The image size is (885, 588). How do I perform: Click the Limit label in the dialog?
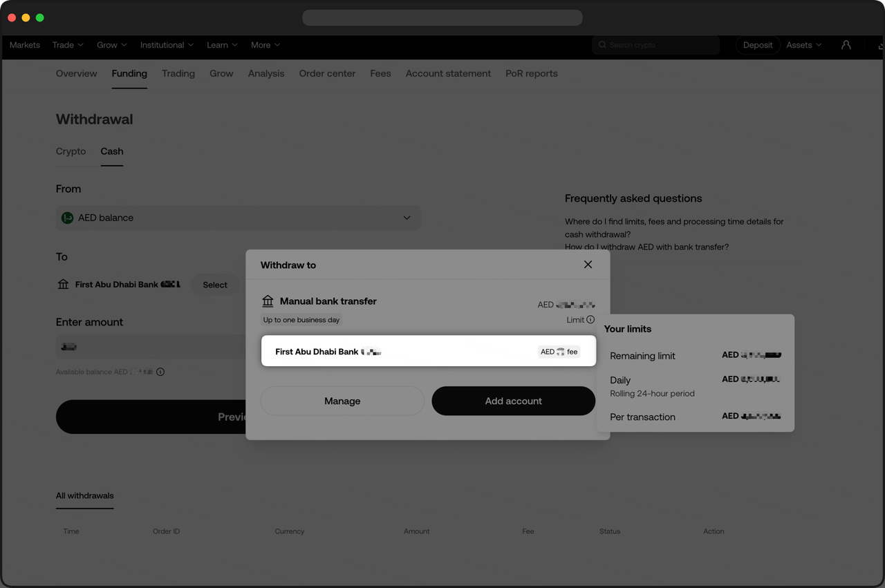(x=575, y=320)
